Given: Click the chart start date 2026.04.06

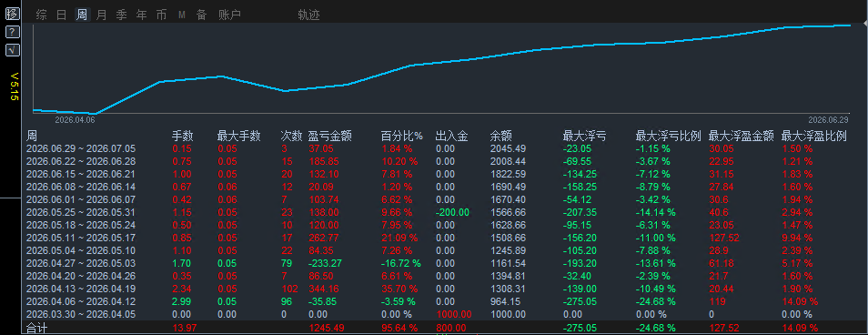Looking at the screenshot, I should tap(76, 119).
